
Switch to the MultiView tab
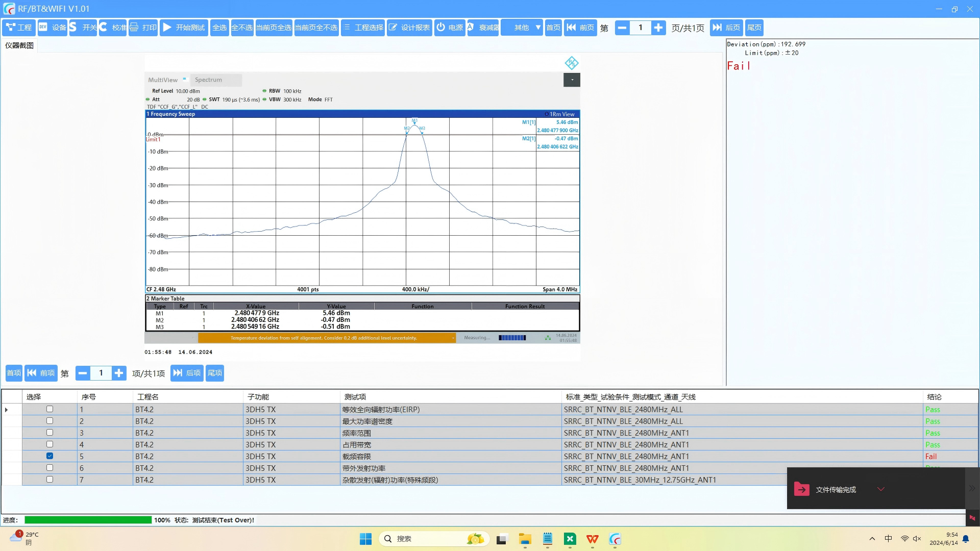[x=163, y=80]
